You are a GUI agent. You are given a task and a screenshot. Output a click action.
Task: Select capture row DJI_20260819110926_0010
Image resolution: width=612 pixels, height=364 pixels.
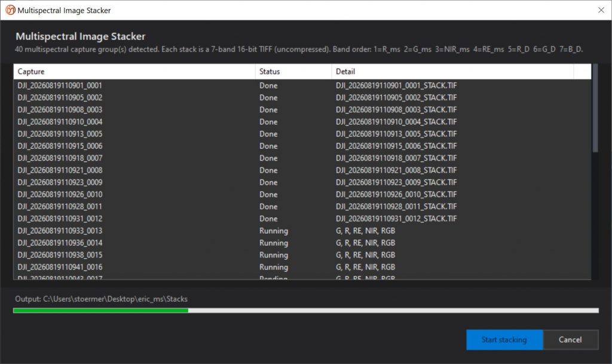tap(302, 194)
